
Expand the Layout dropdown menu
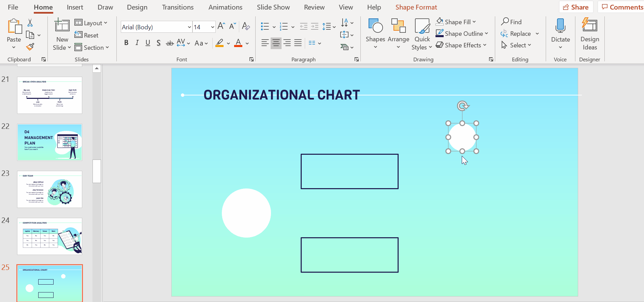(x=91, y=23)
